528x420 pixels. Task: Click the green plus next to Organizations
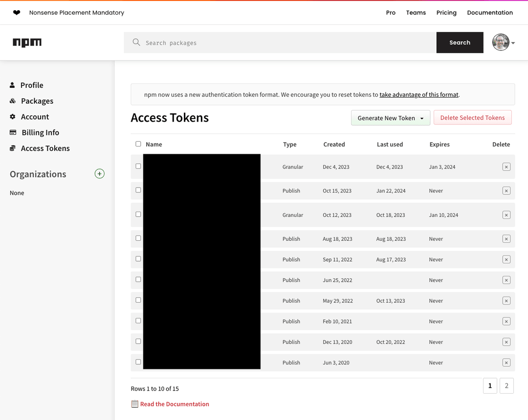click(99, 173)
